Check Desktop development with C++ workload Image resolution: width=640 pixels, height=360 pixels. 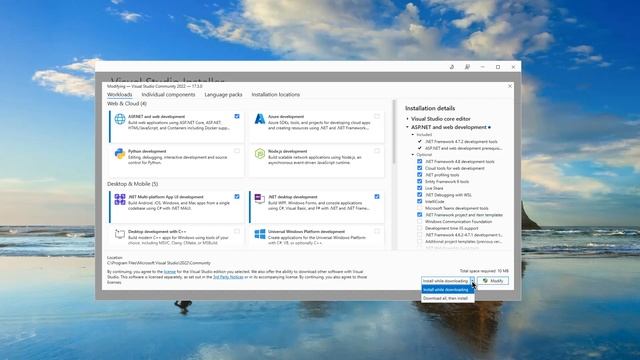tap(237, 231)
